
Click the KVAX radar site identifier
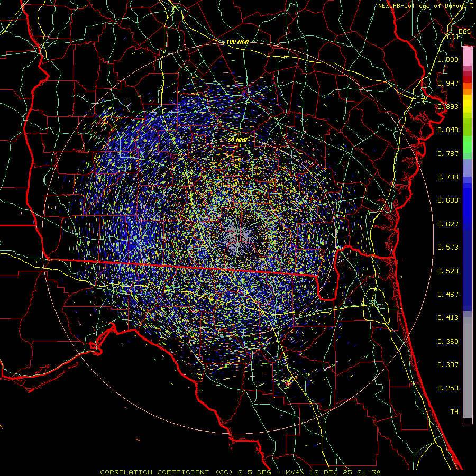point(296,472)
